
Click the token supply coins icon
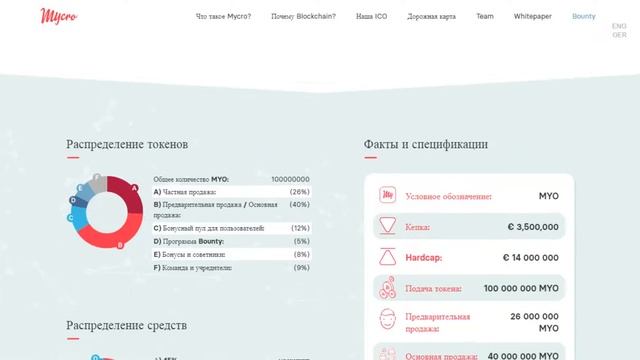coord(387,287)
